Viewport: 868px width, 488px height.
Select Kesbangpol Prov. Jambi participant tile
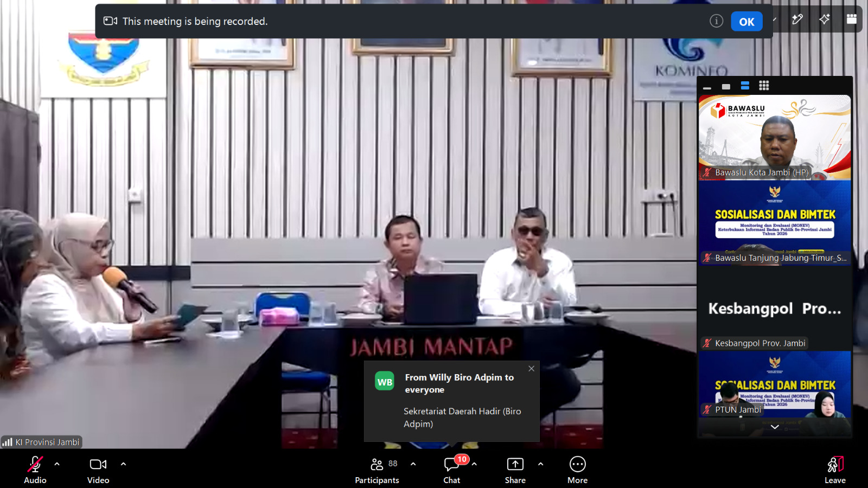775,308
